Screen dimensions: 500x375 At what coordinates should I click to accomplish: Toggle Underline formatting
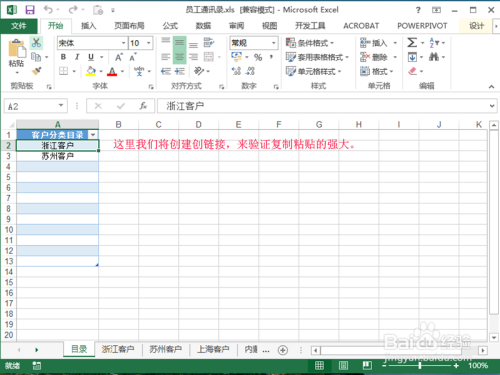click(91, 57)
